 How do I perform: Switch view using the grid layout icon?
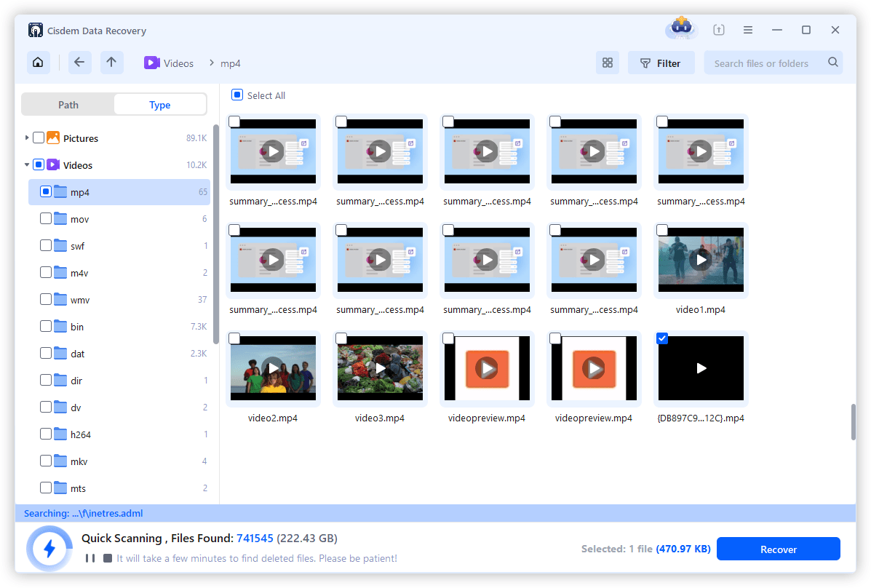point(608,63)
